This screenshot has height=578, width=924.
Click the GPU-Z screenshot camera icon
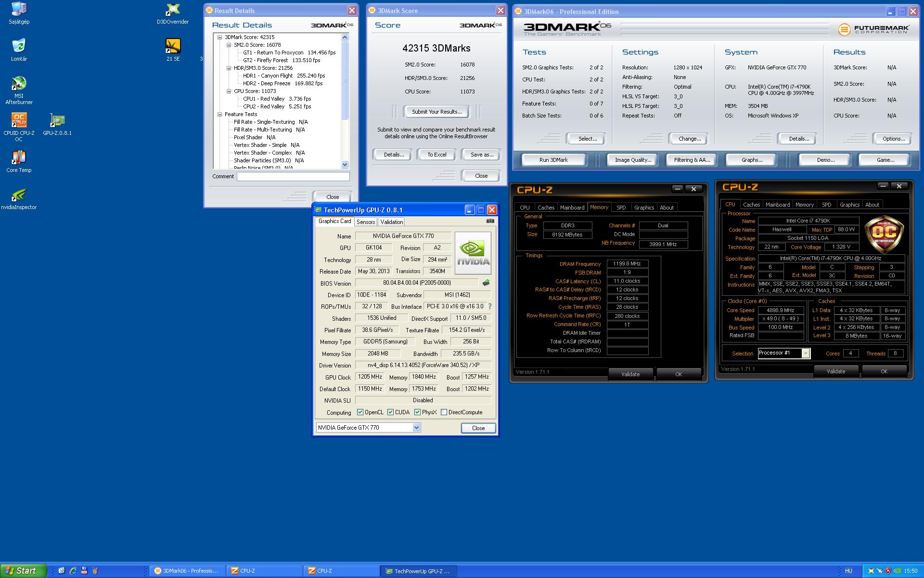[490, 221]
